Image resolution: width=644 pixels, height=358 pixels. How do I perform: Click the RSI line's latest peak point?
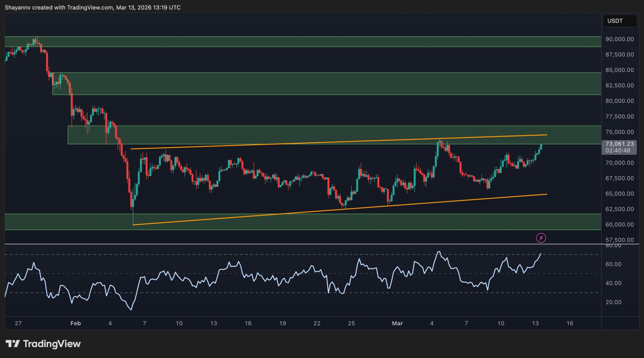541,254
